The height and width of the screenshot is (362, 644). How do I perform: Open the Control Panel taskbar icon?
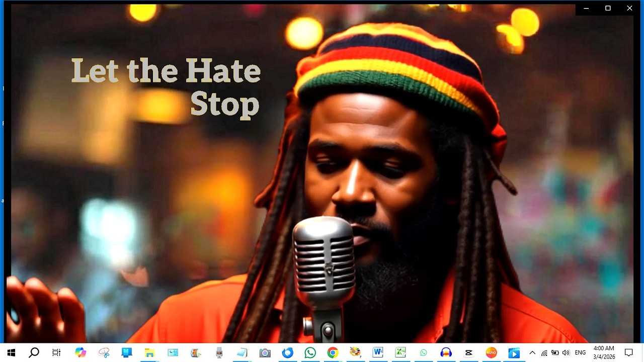(173, 352)
